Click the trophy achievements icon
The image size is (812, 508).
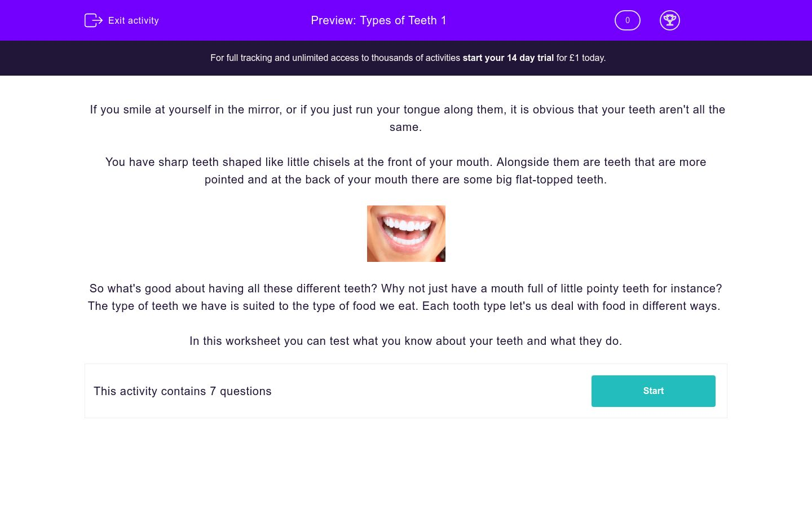click(x=669, y=20)
